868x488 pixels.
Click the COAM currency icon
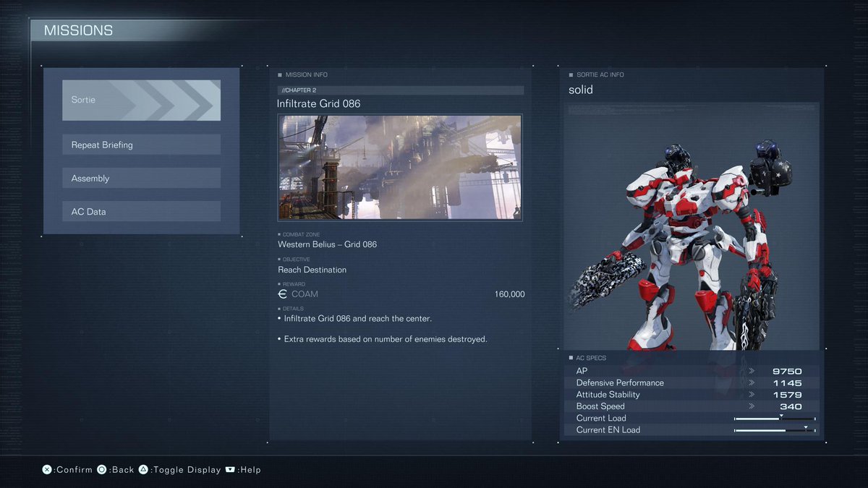[283, 294]
